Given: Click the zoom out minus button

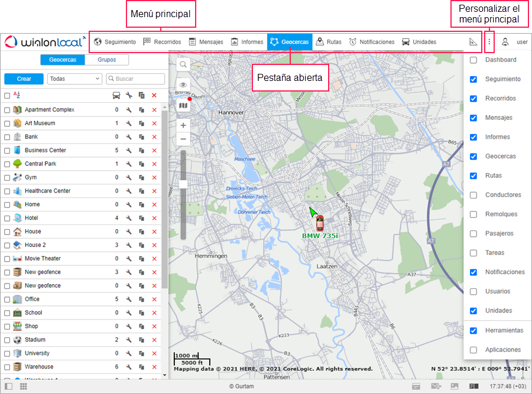Looking at the screenshot, I should (183, 139).
